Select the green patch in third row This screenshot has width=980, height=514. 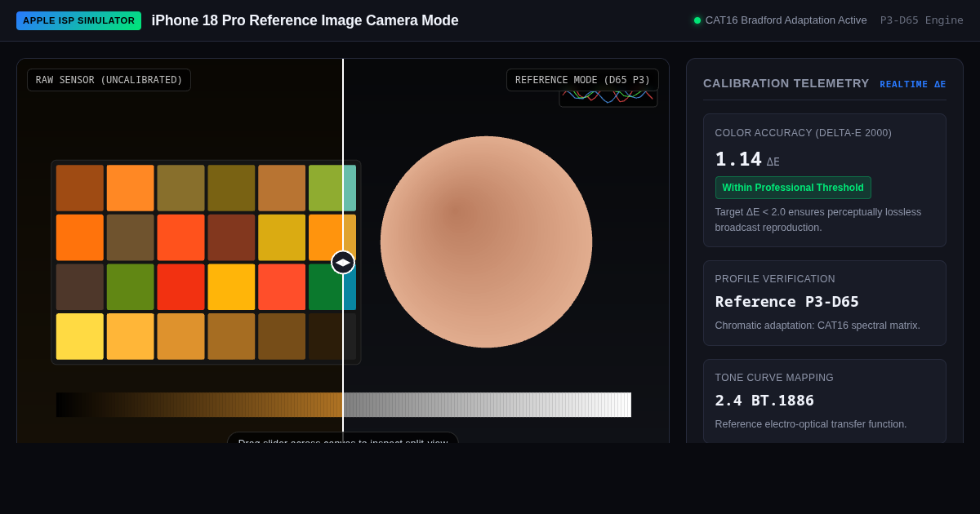pos(130,286)
